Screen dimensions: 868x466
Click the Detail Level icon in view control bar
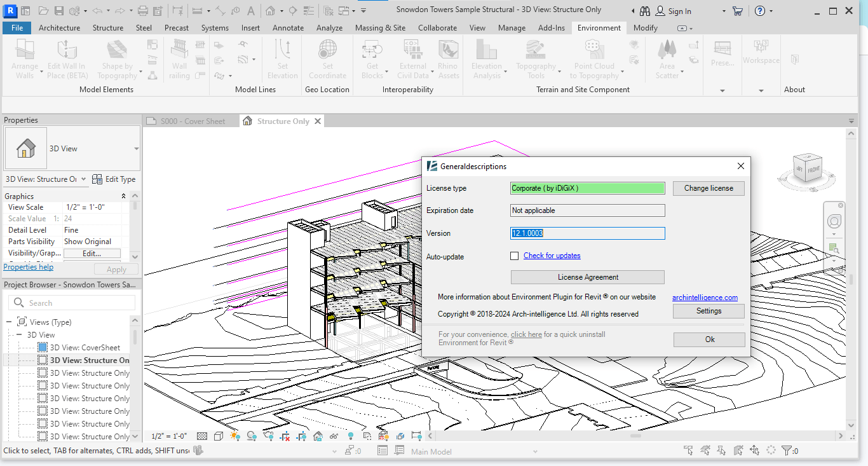pos(202,436)
